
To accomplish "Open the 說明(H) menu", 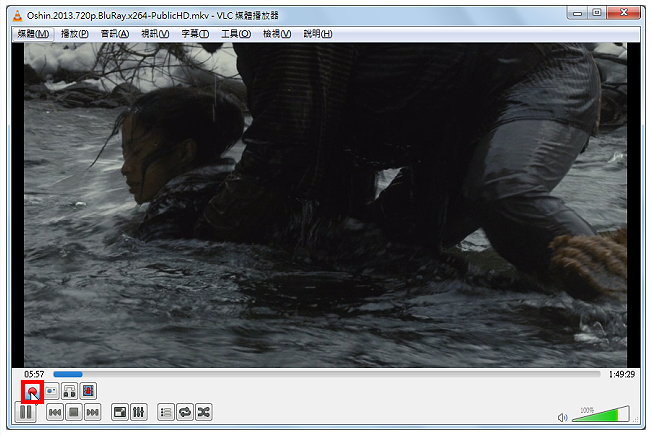I will click(318, 34).
